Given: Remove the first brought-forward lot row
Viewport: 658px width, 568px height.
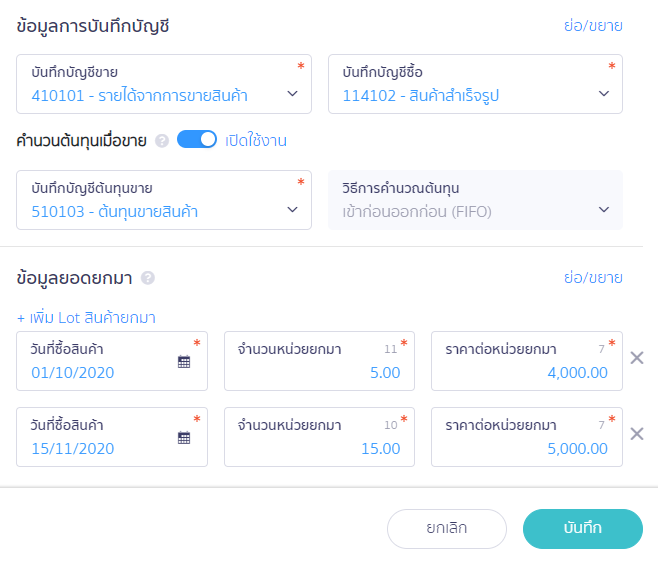Looking at the screenshot, I should [x=637, y=358].
